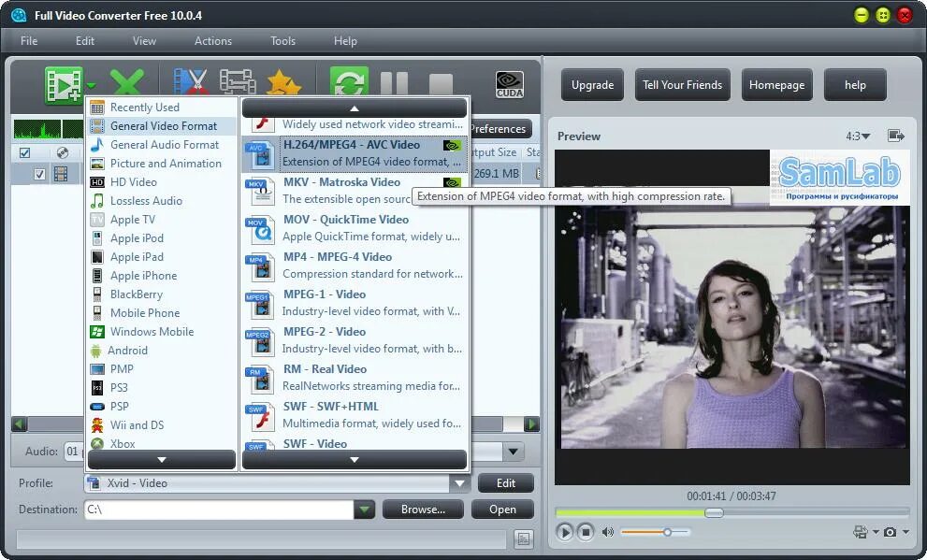Screen dimensions: 927x560
Task: Open the Profile dropdown arrow
Action: 459,483
